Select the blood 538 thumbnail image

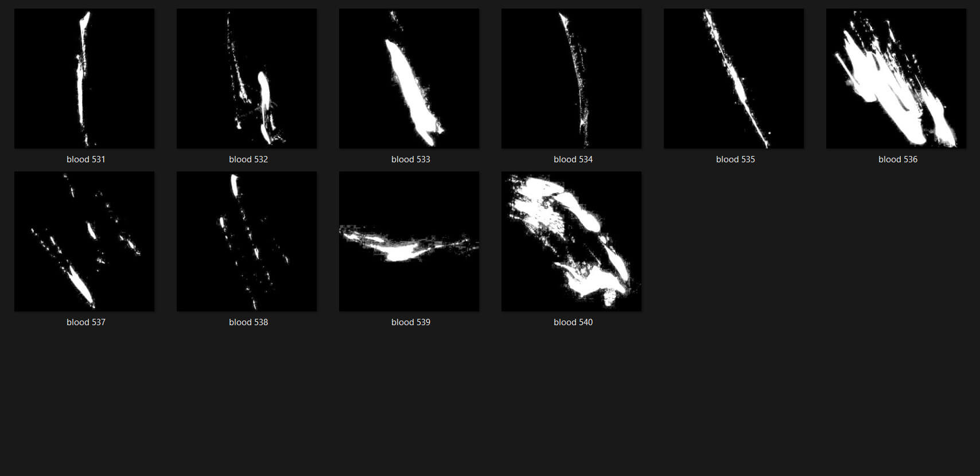coord(247,241)
